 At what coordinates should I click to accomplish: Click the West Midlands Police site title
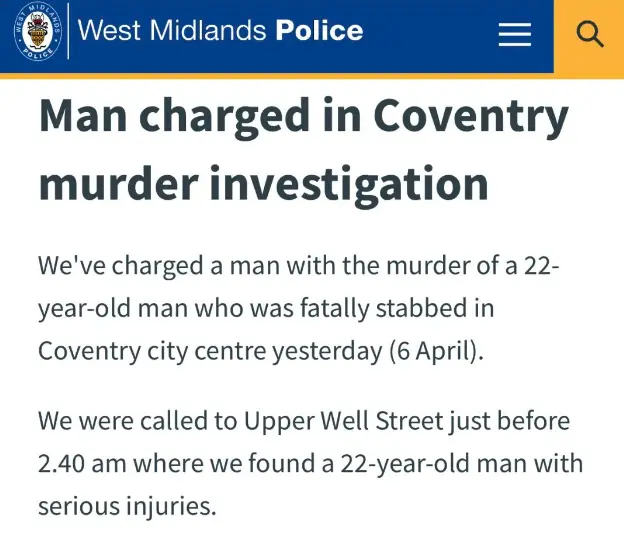[x=220, y=30]
